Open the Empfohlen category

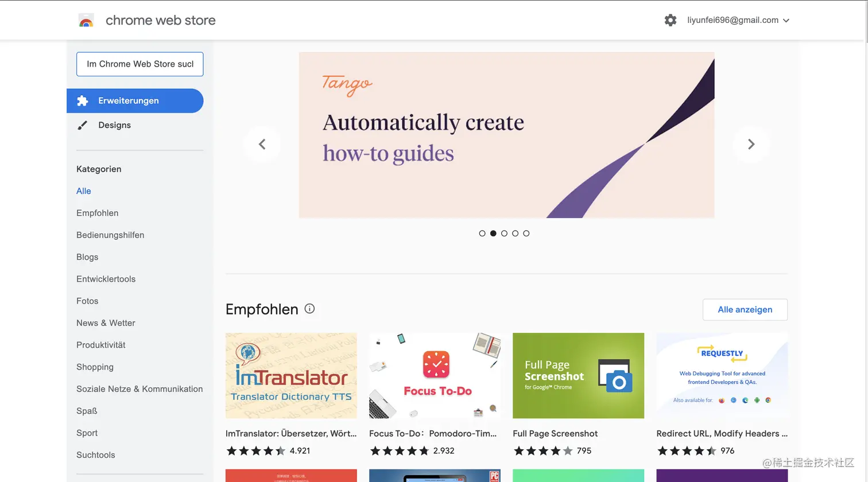tap(98, 213)
